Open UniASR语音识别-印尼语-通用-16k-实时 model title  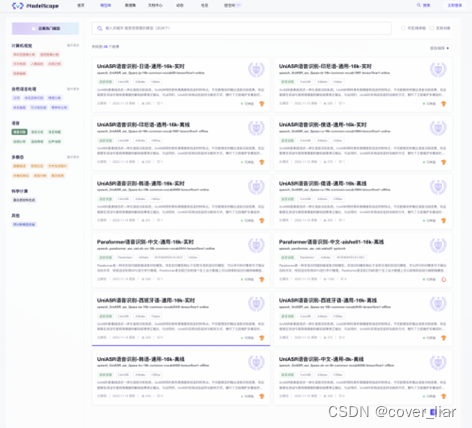pyautogui.click(x=325, y=66)
